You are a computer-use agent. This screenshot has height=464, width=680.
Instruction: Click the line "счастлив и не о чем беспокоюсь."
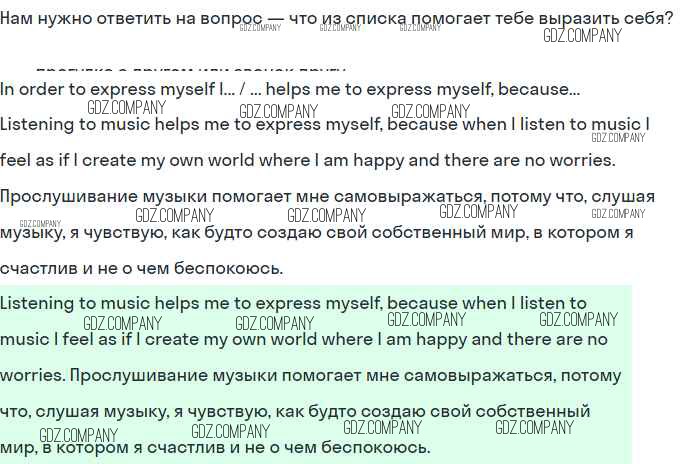(x=142, y=269)
